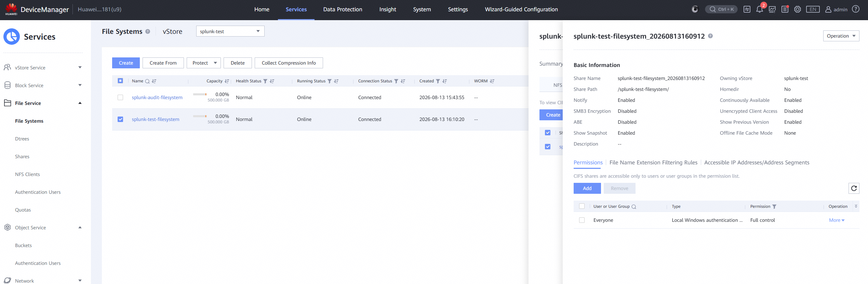
Task: Open splunk-test-filesystem link
Action: (x=156, y=119)
